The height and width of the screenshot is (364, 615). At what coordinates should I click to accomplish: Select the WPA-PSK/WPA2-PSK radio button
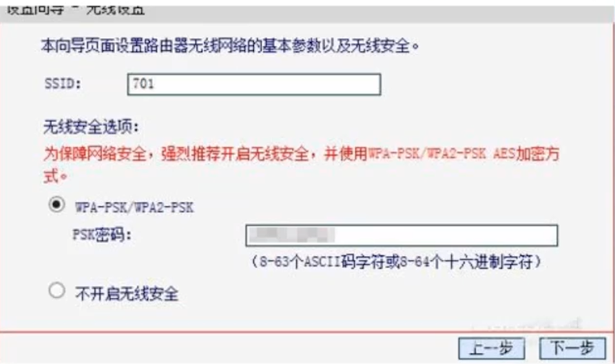(57, 205)
